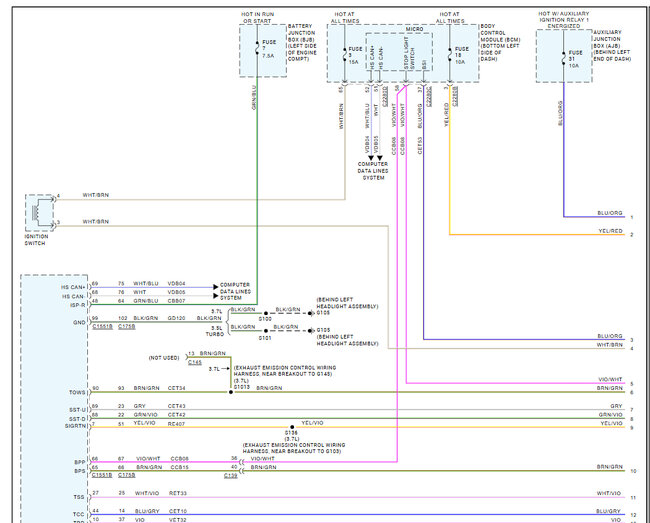Click the TSS pin label

(79, 497)
